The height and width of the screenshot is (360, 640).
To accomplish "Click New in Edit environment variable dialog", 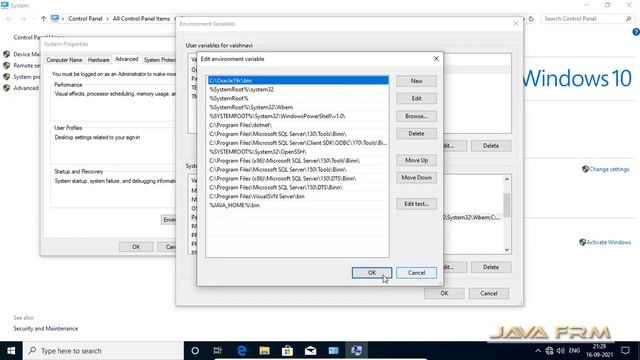I will (416, 81).
